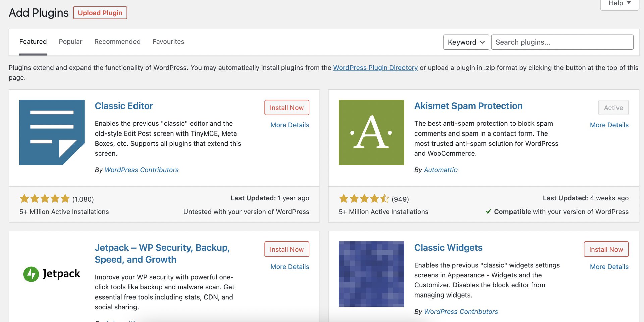
Task: Switch to the Favourites tab
Action: pos(168,42)
